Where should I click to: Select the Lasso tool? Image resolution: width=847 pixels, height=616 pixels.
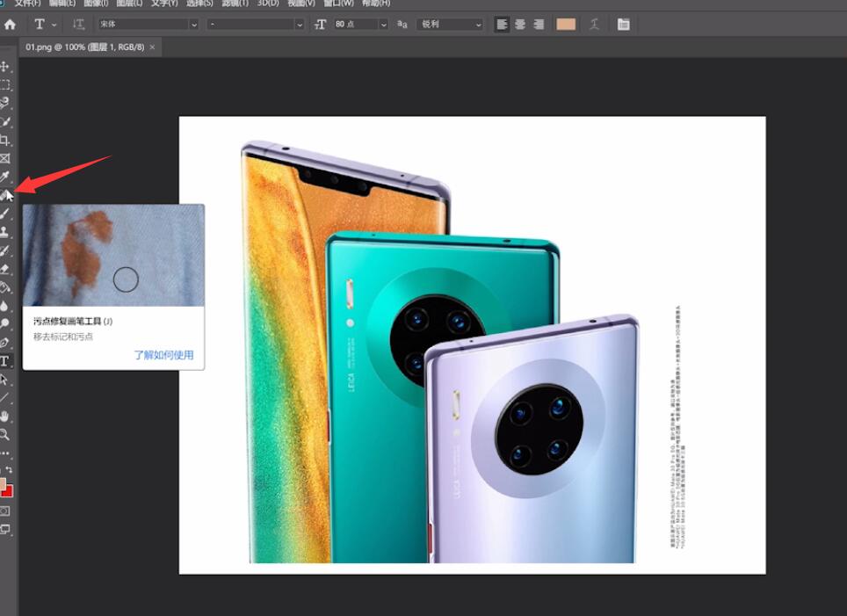click(x=5, y=103)
